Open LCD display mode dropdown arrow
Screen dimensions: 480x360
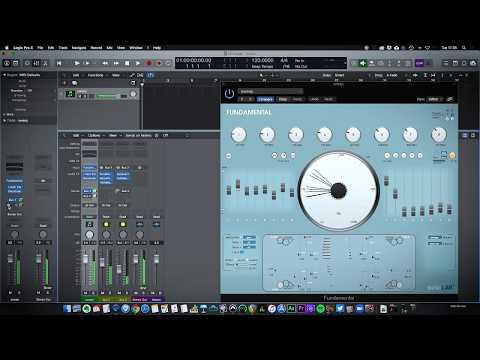coord(345,63)
